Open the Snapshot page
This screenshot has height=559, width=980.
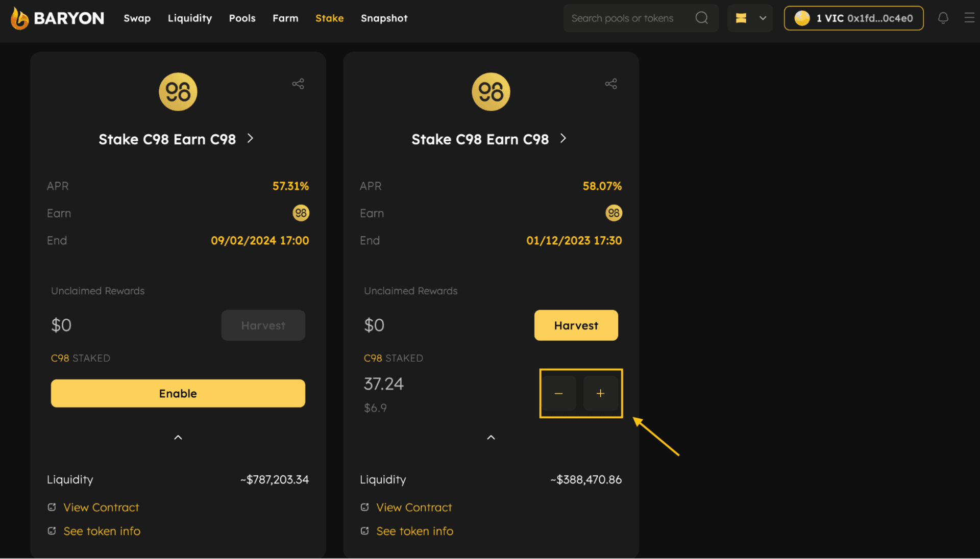384,18
